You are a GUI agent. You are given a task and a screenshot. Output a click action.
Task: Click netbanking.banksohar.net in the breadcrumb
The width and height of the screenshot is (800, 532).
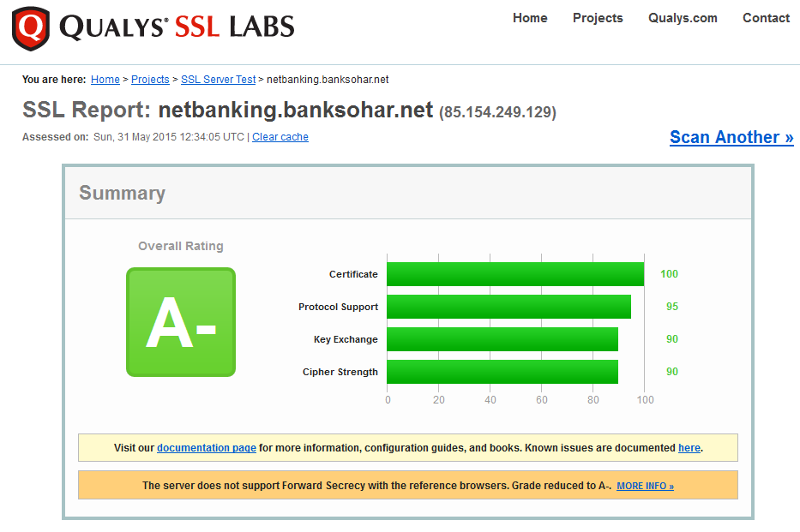pyautogui.click(x=328, y=80)
